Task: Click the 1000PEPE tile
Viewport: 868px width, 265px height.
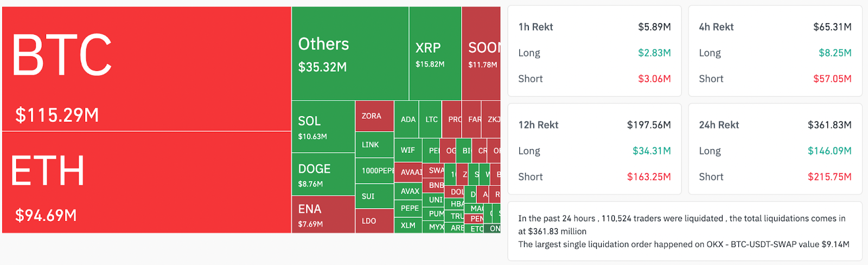Action: point(374,171)
